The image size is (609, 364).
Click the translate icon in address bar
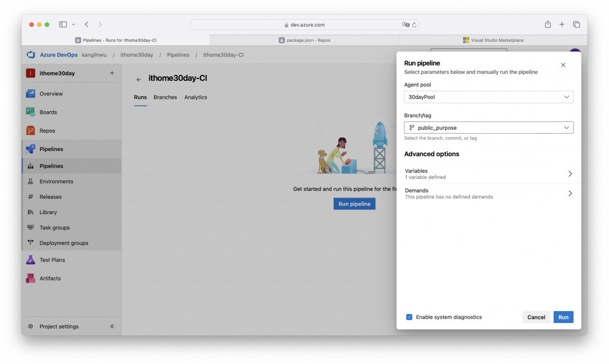click(406, 24)
